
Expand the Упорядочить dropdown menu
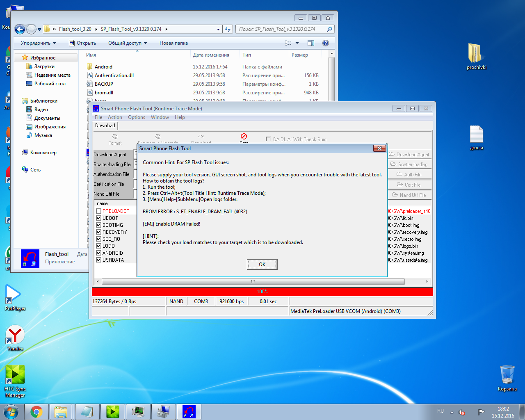coord(38,43)
